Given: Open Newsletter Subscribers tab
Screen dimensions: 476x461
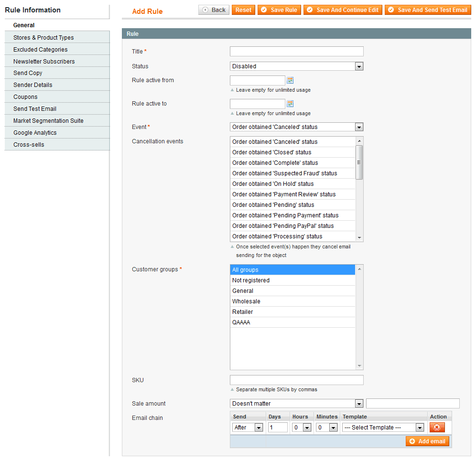Looking at the screenshot, I should pyautogui.click(x=57, y=61).
